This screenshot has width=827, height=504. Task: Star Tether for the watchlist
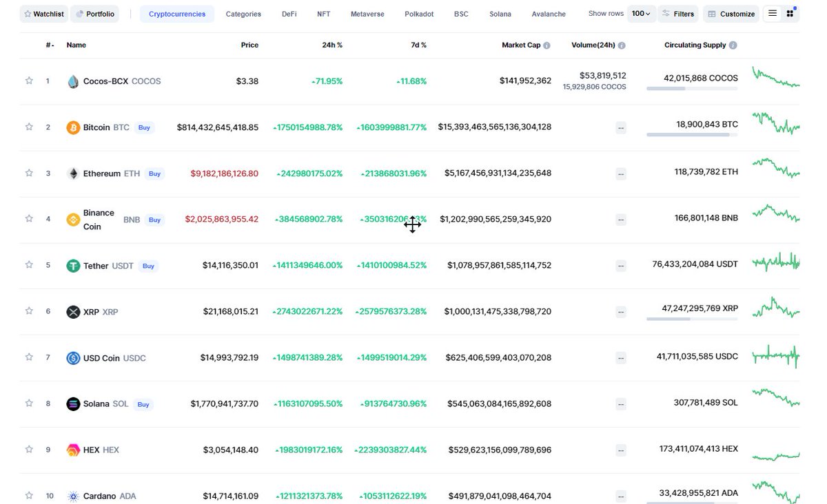coord(29,264)
